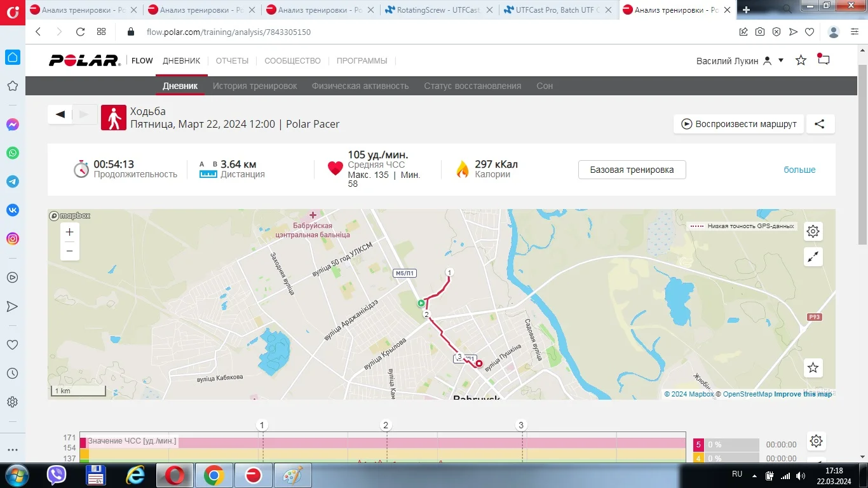
Task: Click the Polar logo
Action: (85, 60)
